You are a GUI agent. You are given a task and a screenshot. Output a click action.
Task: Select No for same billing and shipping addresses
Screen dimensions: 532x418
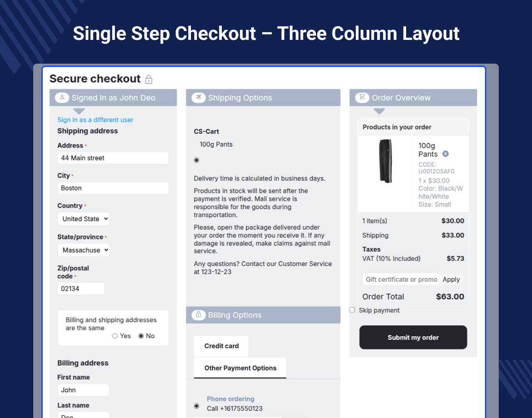coord(141,336)
